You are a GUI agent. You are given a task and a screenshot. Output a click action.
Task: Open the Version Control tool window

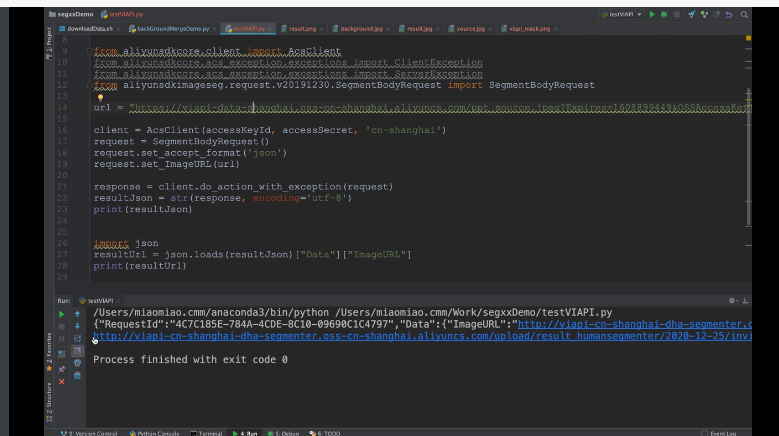(89, 433)
